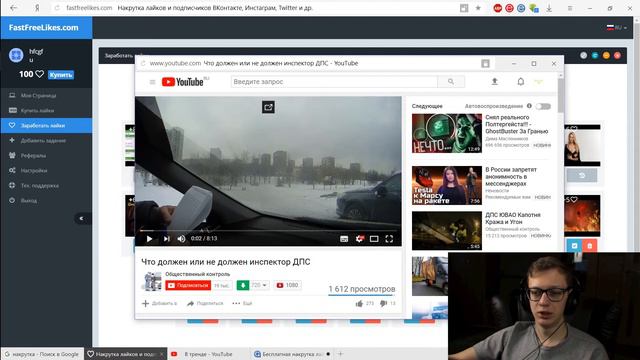
Task: Open Настройки in the sidebar
Action: [x=46, y=171]
